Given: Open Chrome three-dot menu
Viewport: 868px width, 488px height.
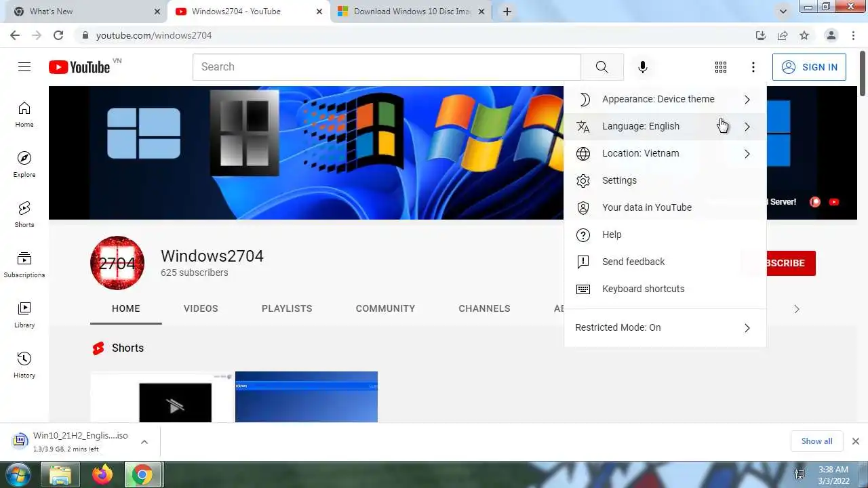Looking at the screenshot, I should (854, 35).
